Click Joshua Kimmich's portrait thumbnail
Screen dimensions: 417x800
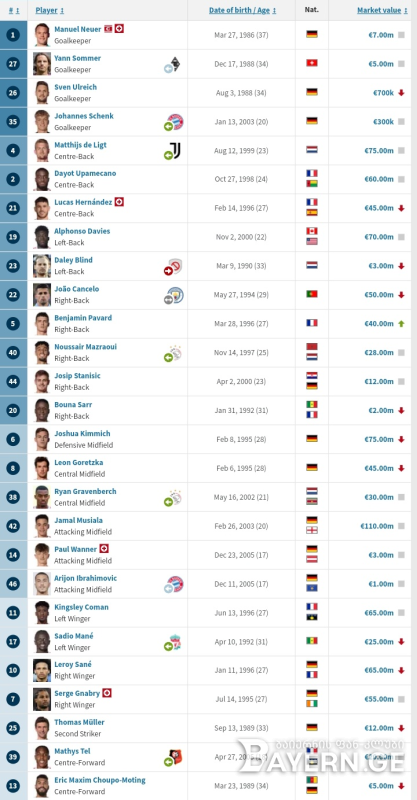(x=42, y=439)
